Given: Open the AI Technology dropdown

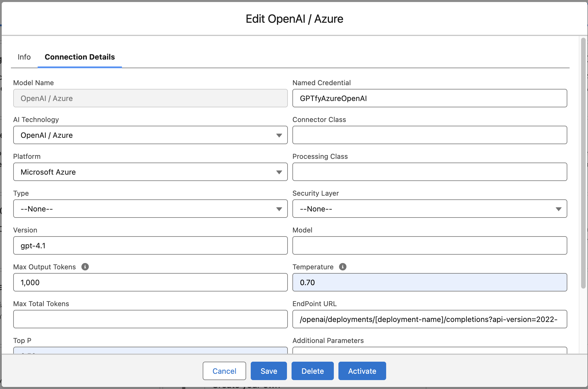Looking at the screenshot, I should click(x=150, y=135).
